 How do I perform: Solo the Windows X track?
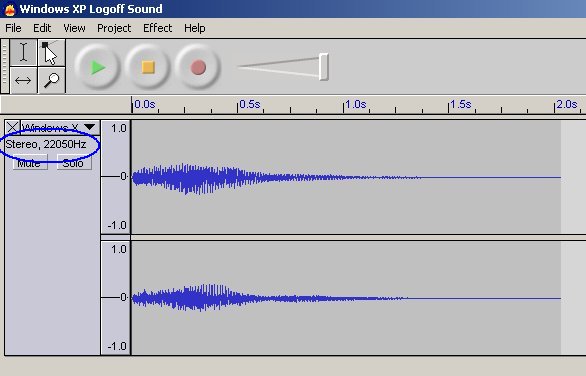74,163
